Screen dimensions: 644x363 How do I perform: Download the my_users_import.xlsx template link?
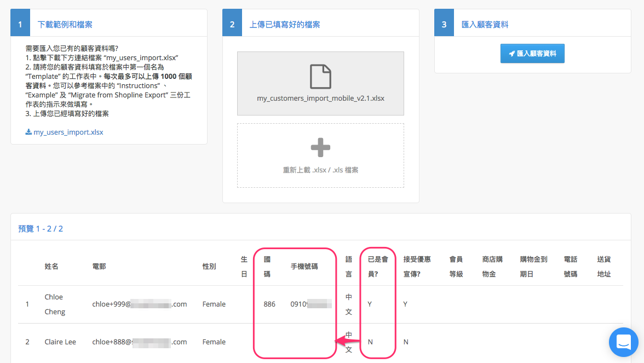point(68,132)
